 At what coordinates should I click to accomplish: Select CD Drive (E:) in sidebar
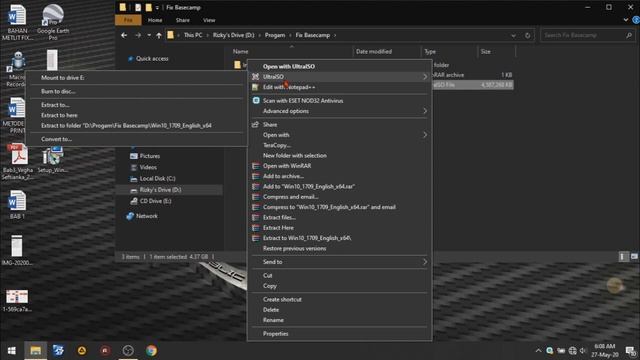[x=155, y=201]
